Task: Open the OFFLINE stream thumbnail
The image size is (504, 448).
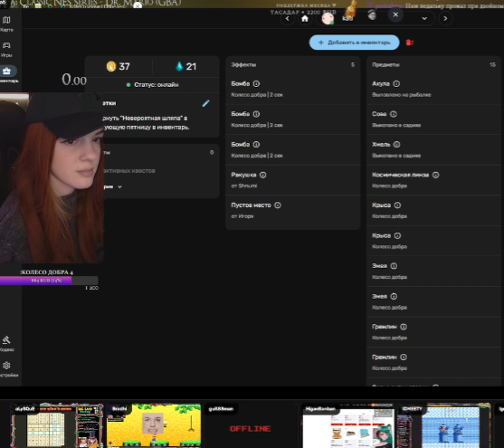Action: [251, 425]
